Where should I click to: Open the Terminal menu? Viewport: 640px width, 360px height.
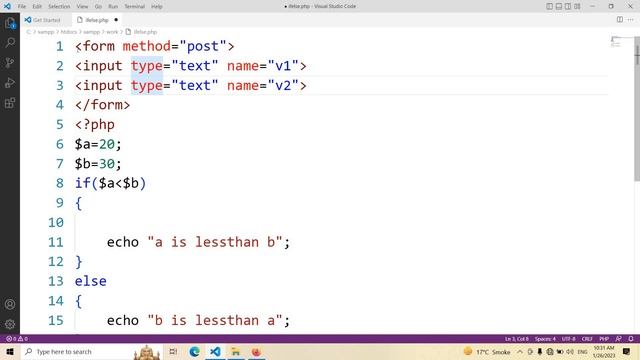pyautogui.click(x=134, y=7)
